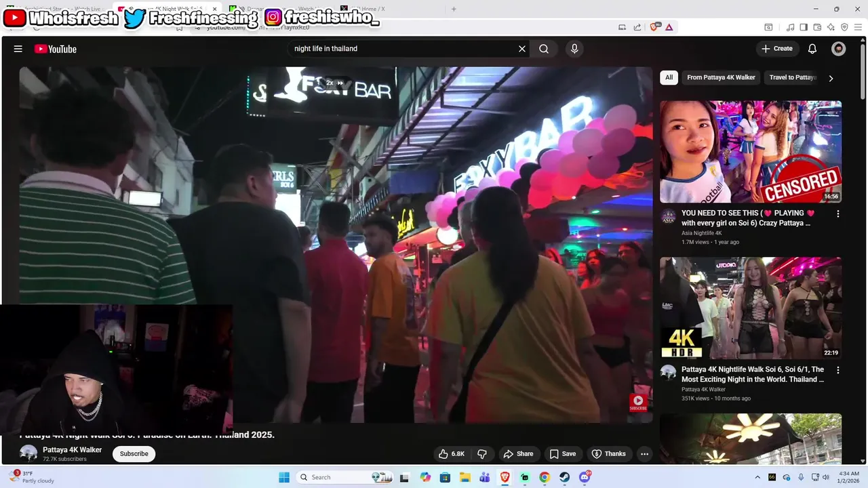Screen dimensions: 868x488
Task: Open Brave VPN shield icon
Action: pyautogui.click(x=844, y=27)
